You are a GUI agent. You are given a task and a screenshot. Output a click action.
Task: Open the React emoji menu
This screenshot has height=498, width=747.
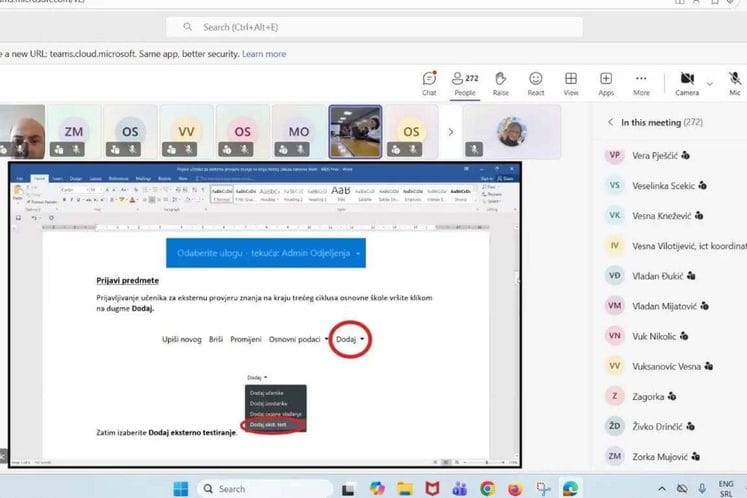(x=536, y=83)
